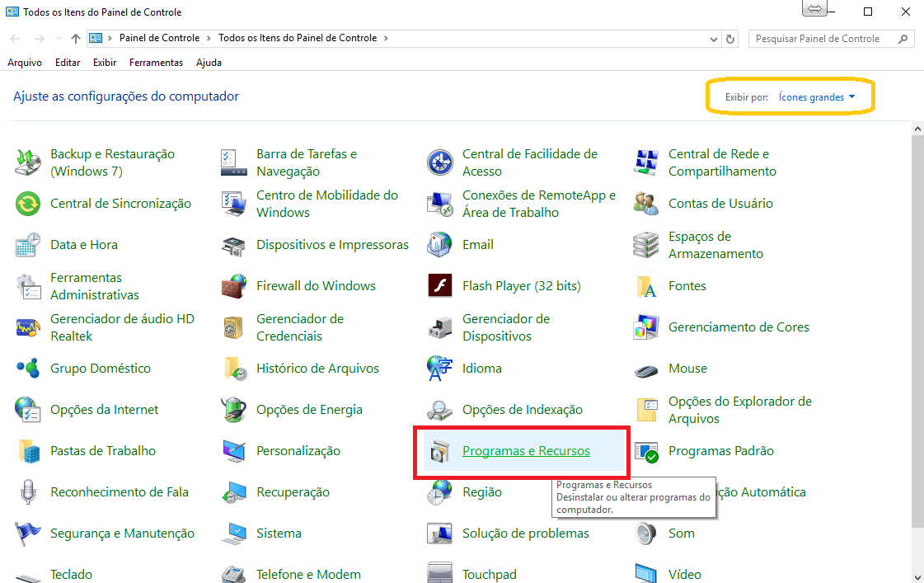The height and width of the screenshot is (583, 924).
Task: Open the Reconhecimento de Fala microphone icon
Action: 28,492
